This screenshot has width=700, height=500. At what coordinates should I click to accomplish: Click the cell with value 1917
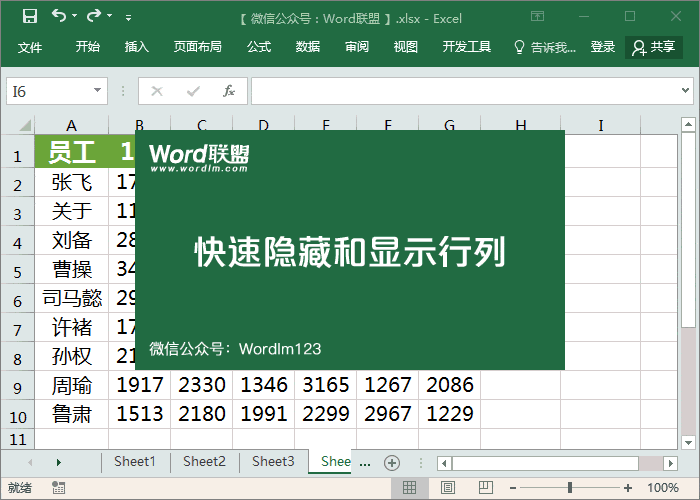pyautogui.click(x=139, y=385)
